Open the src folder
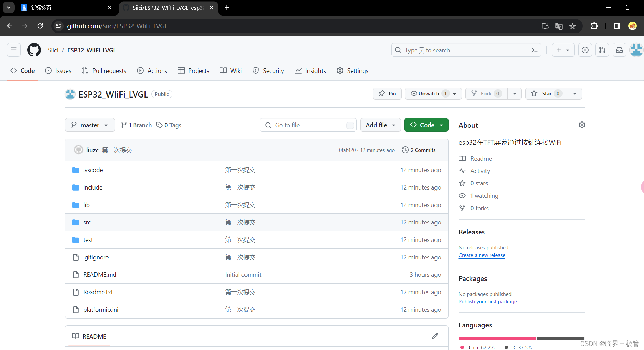The height and width of the screenshot is (350, 644). [x=87, y=222]
